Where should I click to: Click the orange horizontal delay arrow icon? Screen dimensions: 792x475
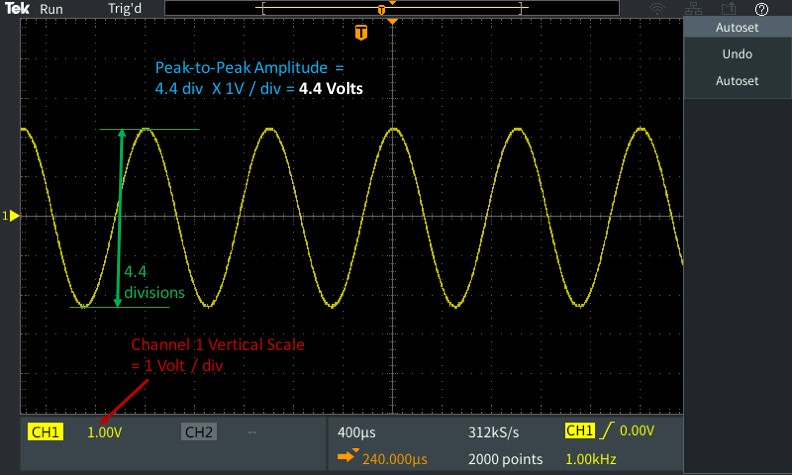346,458
